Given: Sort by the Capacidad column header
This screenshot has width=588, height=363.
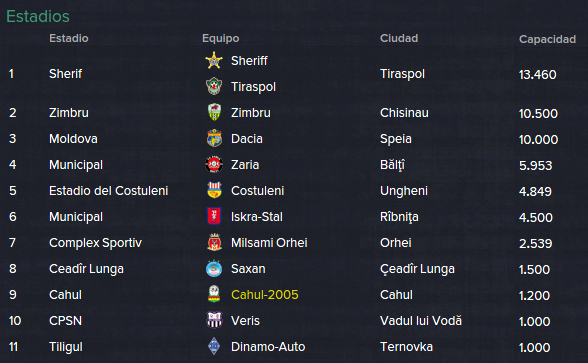Looking at the screenshot, I should point(547,39).
